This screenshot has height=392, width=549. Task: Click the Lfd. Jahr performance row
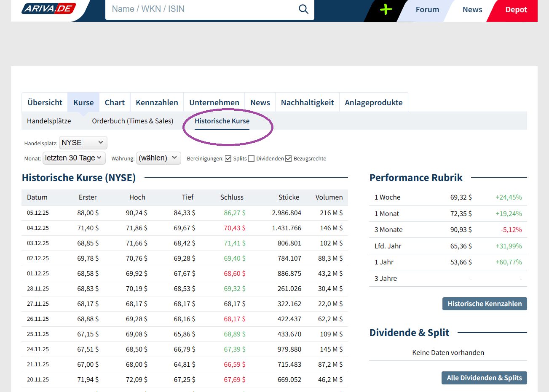pos(448,246)
